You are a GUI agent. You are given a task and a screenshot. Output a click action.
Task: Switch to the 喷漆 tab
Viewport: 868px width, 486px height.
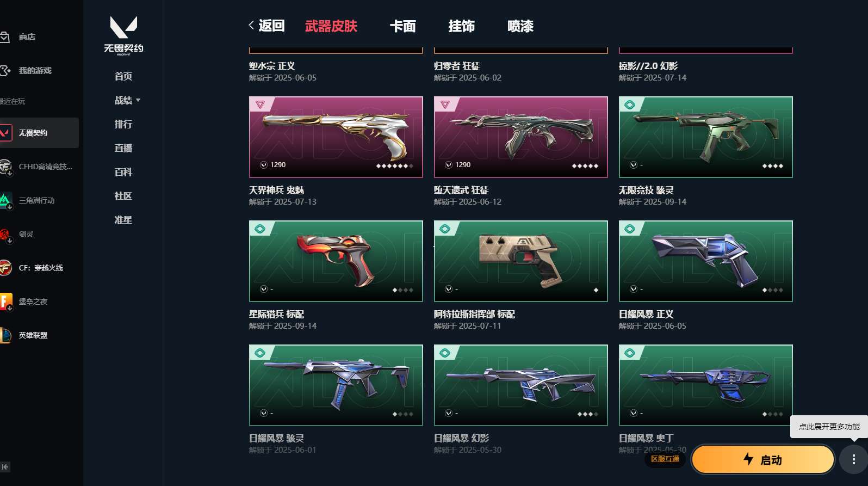(520, 26)
